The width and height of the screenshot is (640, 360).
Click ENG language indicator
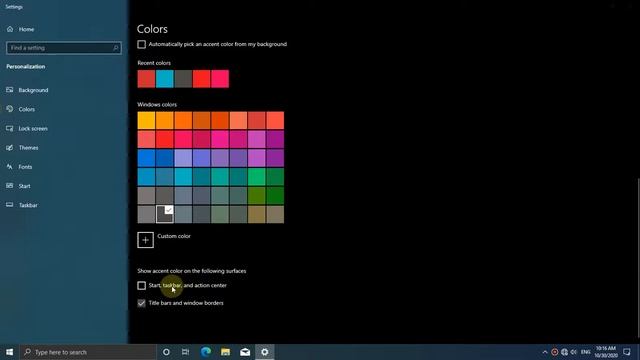586,352
